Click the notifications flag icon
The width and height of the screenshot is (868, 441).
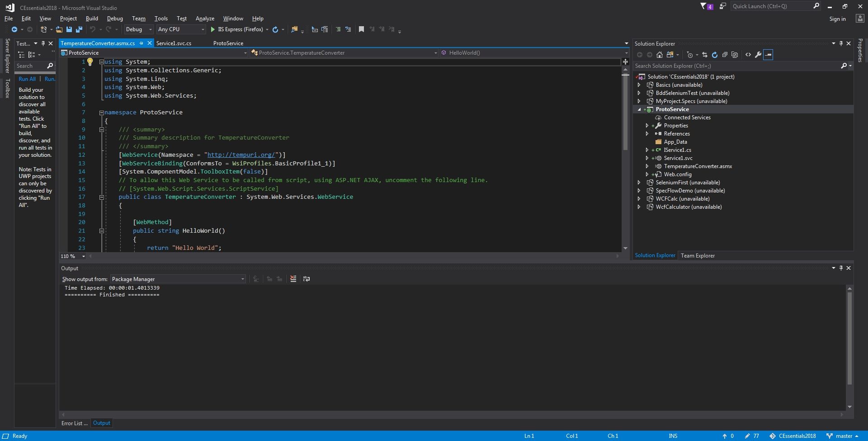(x=707, y=6)
